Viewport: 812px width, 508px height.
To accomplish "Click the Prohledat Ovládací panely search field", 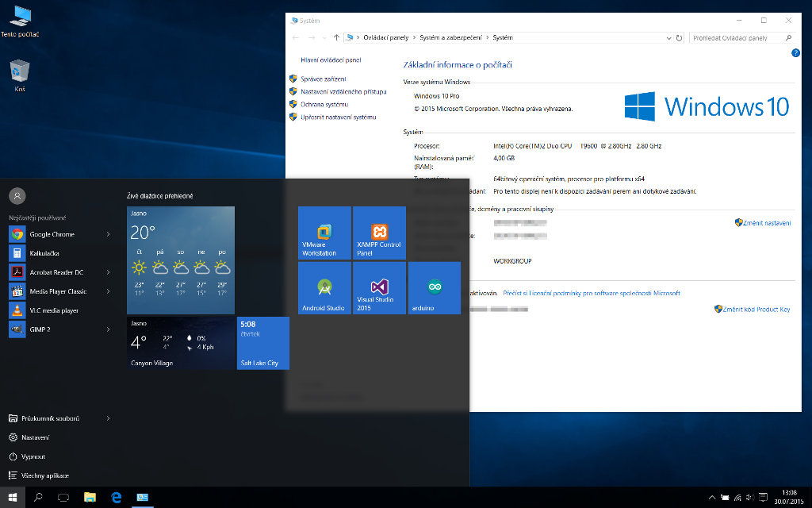I will (x=741, y=38).
